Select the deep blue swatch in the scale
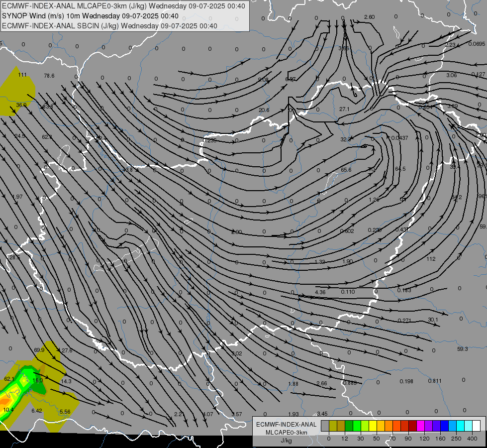 [444, 426]
